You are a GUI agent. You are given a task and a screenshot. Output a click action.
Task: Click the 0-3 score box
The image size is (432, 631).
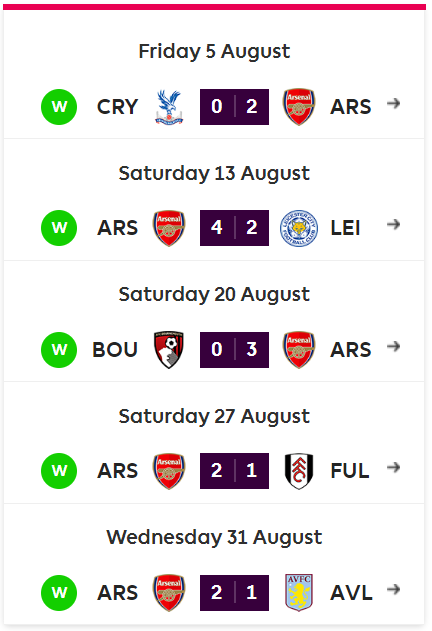(234, 350)
